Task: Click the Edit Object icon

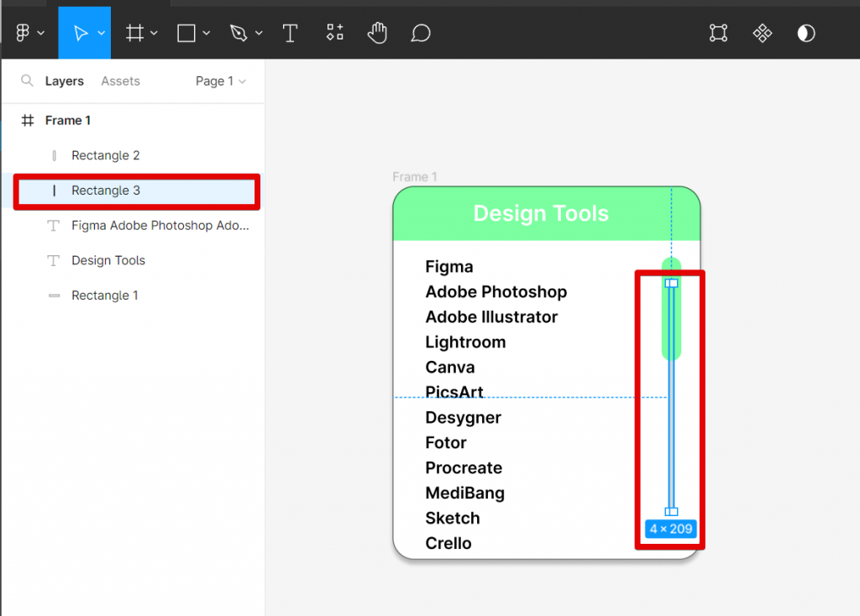Action: click(x=718, y=33)
